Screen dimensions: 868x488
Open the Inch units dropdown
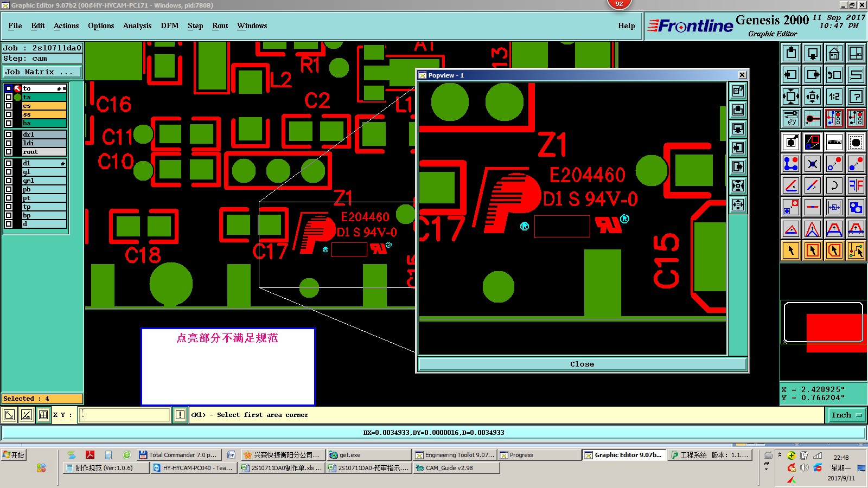click(846, 415)
